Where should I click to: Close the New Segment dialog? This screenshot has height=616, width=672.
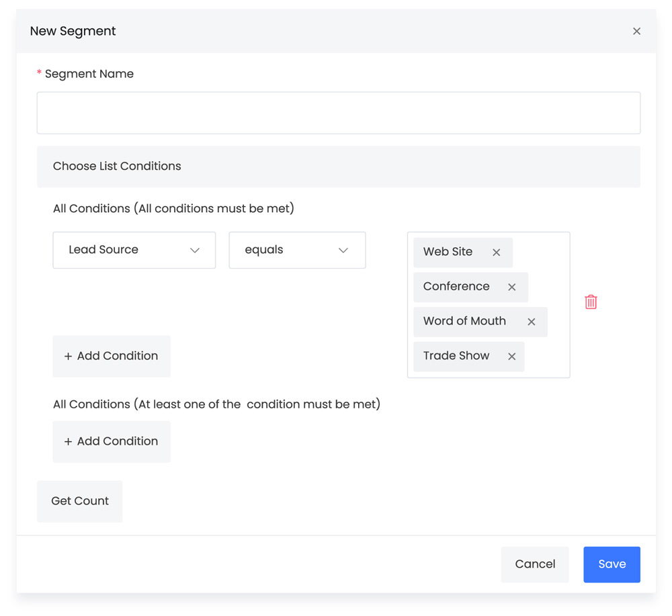pos(636,32)
